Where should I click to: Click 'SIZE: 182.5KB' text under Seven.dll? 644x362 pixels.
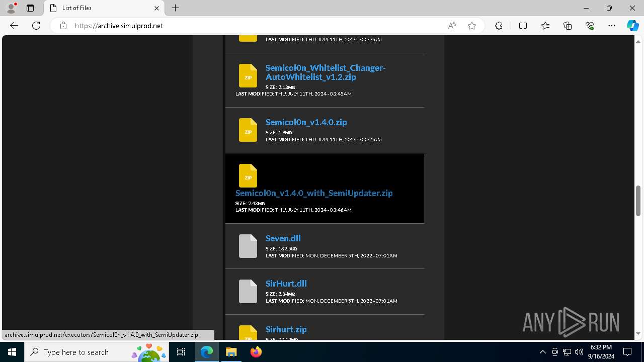click(x=281, y=248)
